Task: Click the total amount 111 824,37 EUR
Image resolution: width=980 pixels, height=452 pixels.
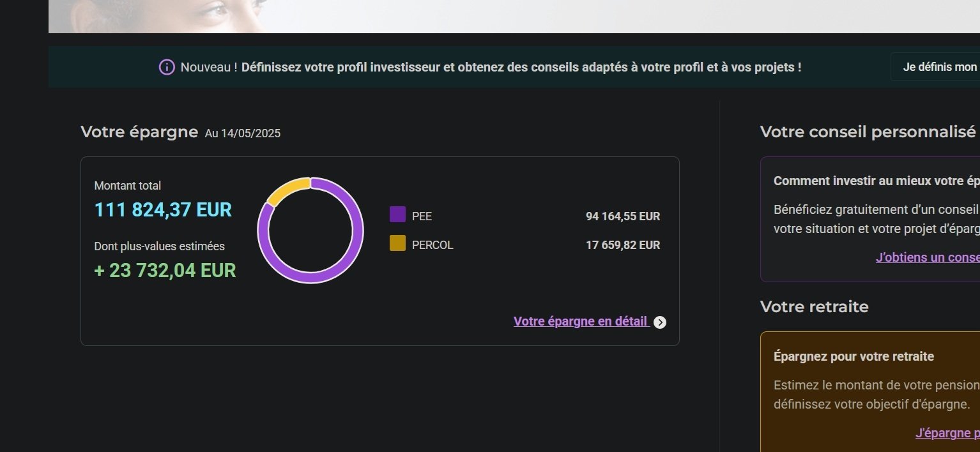Action: click(x=163, y=209)
